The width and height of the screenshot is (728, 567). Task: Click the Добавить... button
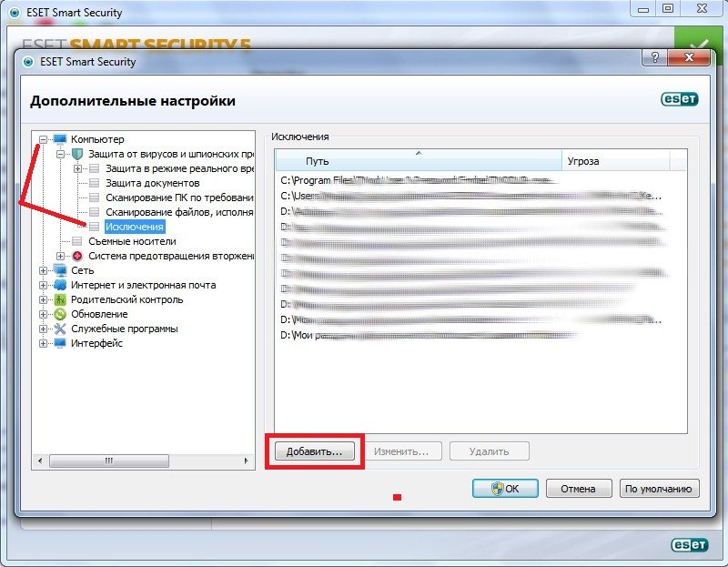click(x=314, y=451)
